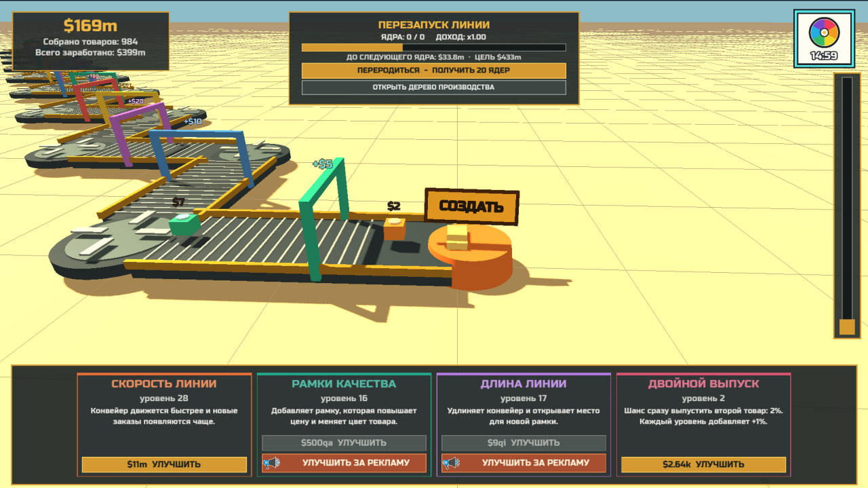Click the уровень 28 label
Viewport: 868px width, 488px height.
tap(164, 398)
